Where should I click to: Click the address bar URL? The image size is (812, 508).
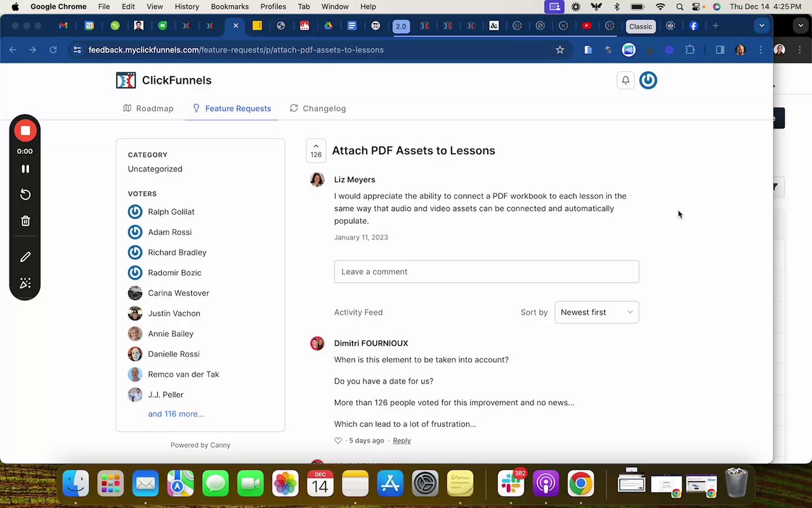pos(236,50)
